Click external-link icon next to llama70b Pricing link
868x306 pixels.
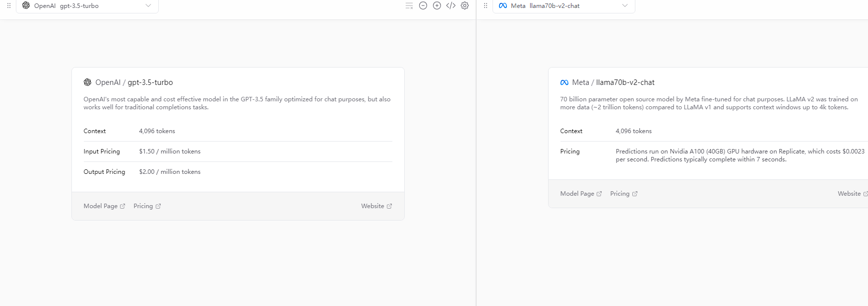pos(635,194)
